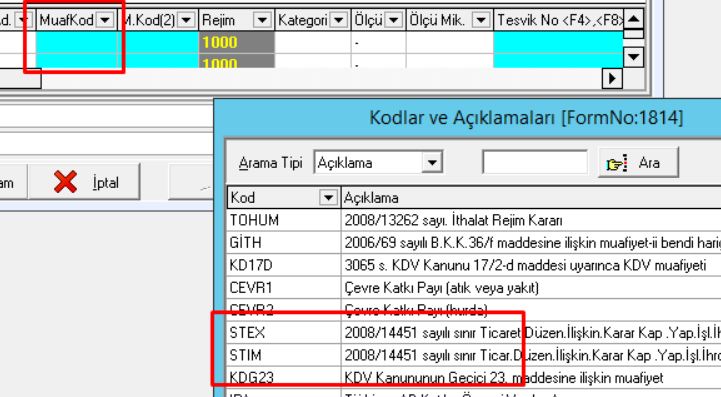Select the CEVR2 code row

(x=474, y=311)
